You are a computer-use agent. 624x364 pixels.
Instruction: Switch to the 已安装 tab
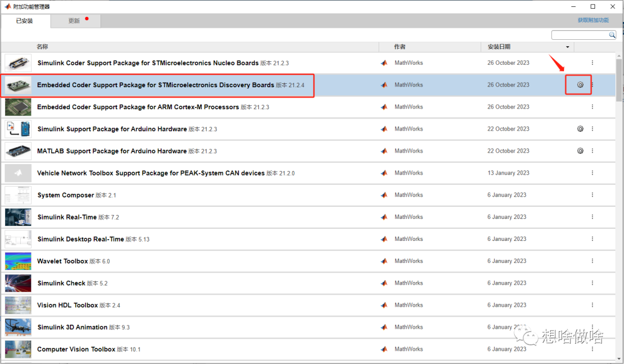pos(25,21)
